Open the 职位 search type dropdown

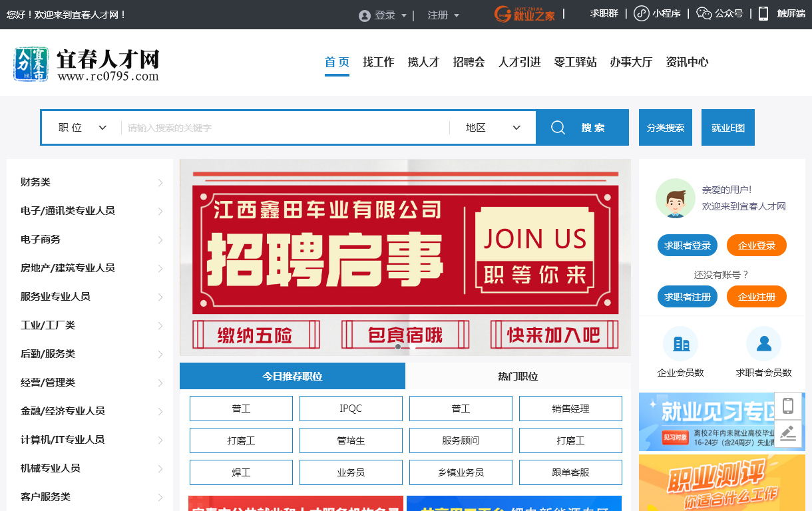(83, 128)
